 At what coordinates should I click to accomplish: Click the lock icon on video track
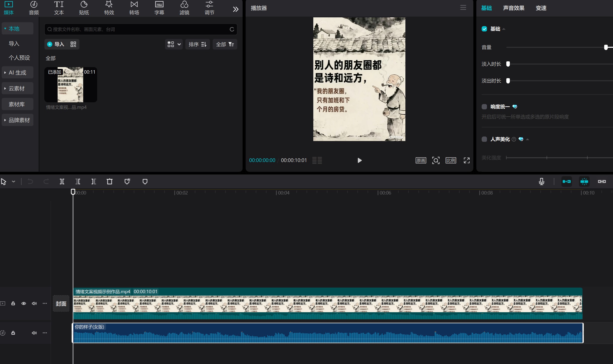(x=13, y=303)
